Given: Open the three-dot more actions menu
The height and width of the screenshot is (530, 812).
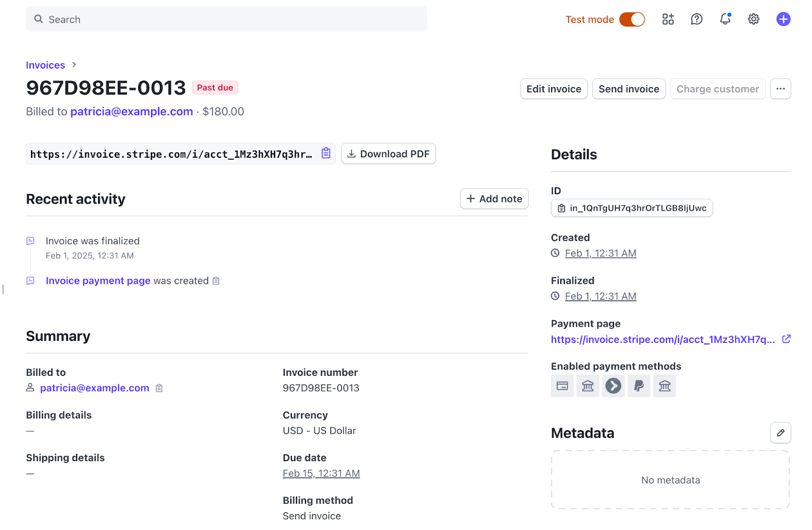Looking at the screenshot, I should pyautogui.click(x=781, y=89).
